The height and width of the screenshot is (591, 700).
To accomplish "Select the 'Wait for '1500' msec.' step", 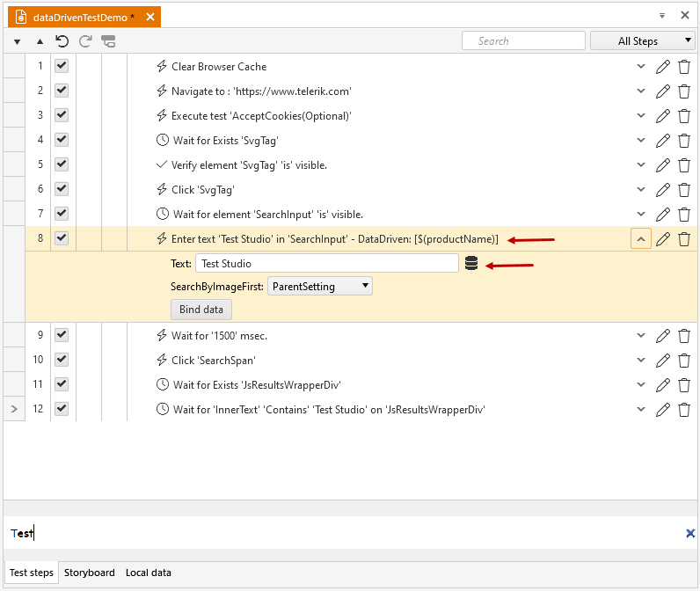I will [x=219, y=336].
